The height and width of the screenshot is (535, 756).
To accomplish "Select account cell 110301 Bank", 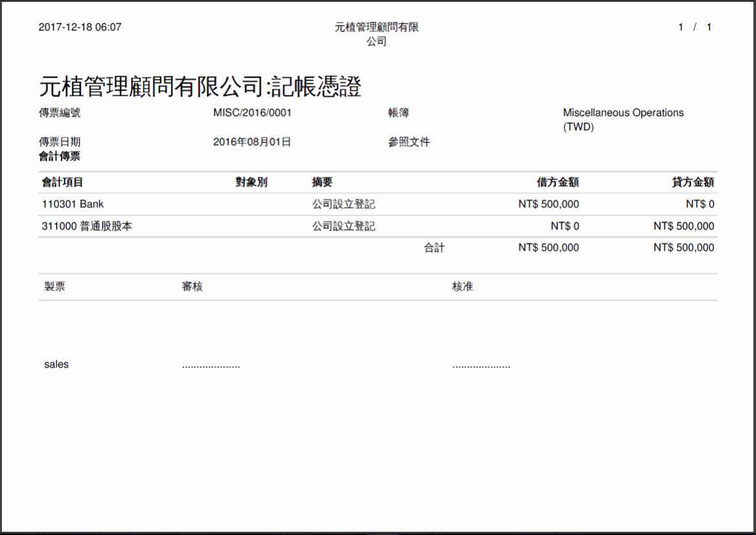I will [x=72, y=204].
